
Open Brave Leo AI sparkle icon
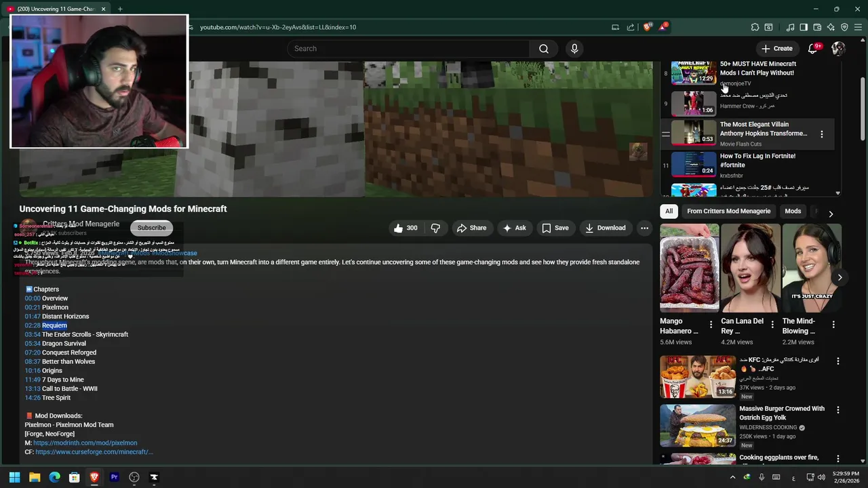[x=831, y=27]
